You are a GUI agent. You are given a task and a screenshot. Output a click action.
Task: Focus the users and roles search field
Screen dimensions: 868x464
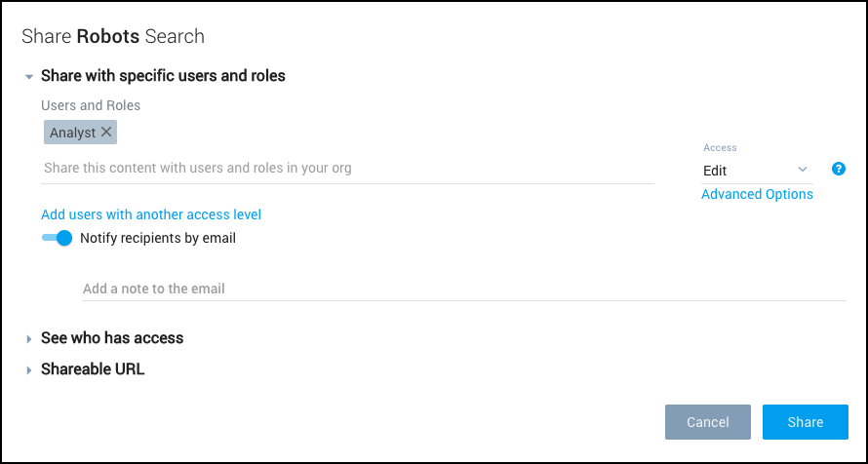pos(348,169)
